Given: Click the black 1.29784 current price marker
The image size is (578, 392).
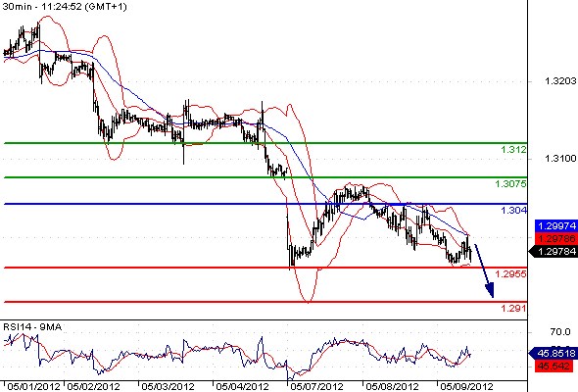Looking at the screenshot, I should pyautogui.click(x=553, y=252).
